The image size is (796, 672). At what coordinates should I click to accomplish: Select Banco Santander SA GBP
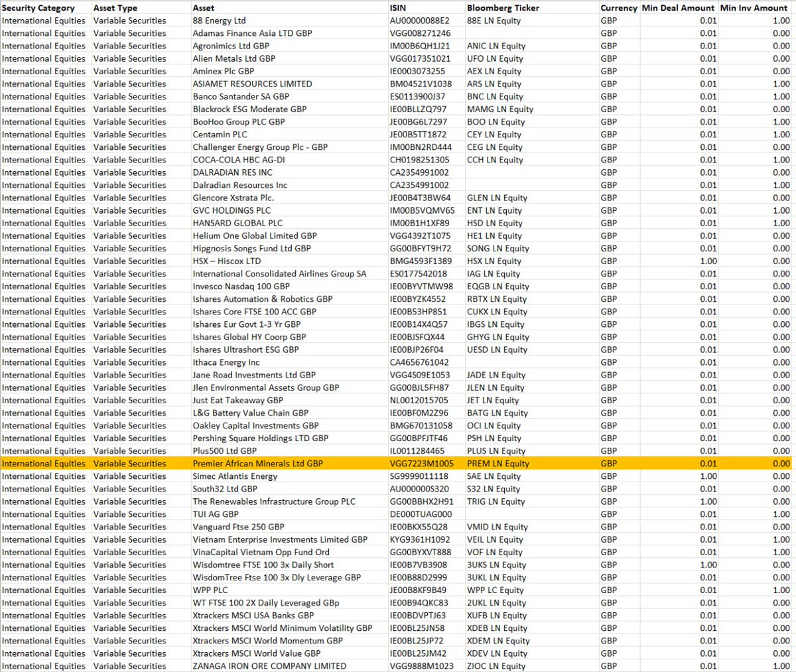tap(241, 96)
